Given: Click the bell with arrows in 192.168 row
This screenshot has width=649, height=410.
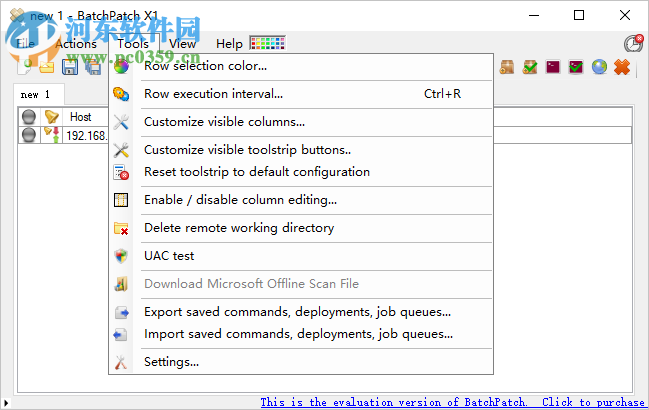Looking at the screenshot, I should (x=52, y=135).
